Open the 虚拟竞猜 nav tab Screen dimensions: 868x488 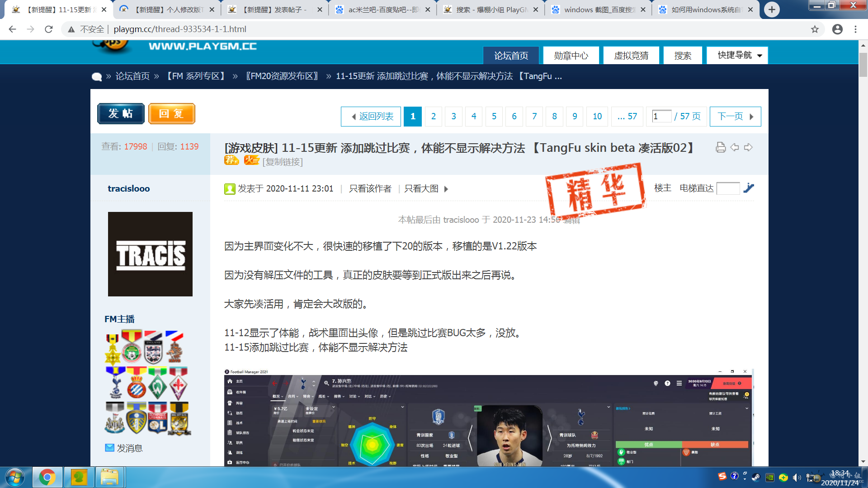point(631,55)
